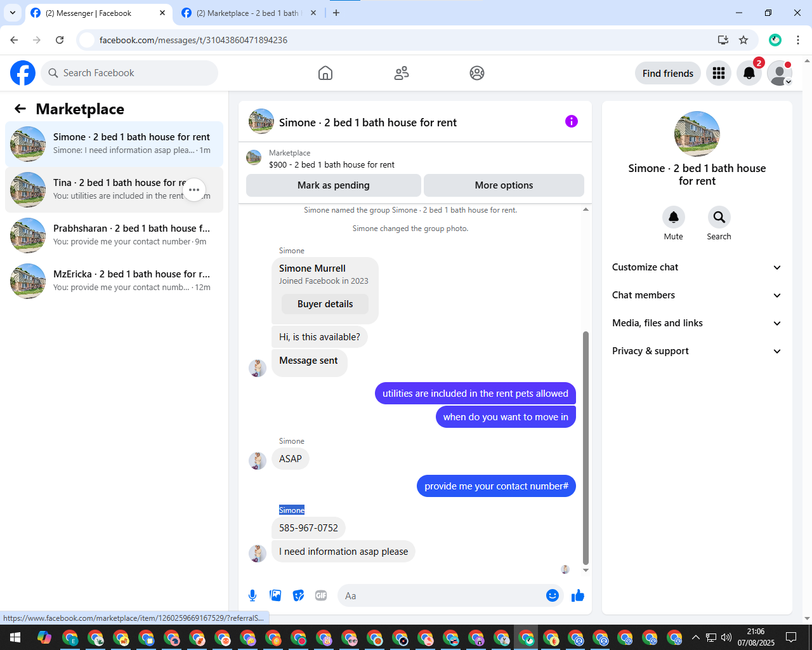The image size is (812, 650).
Task: Open the house thumbnail in right panel
Action: pos(697,134)
